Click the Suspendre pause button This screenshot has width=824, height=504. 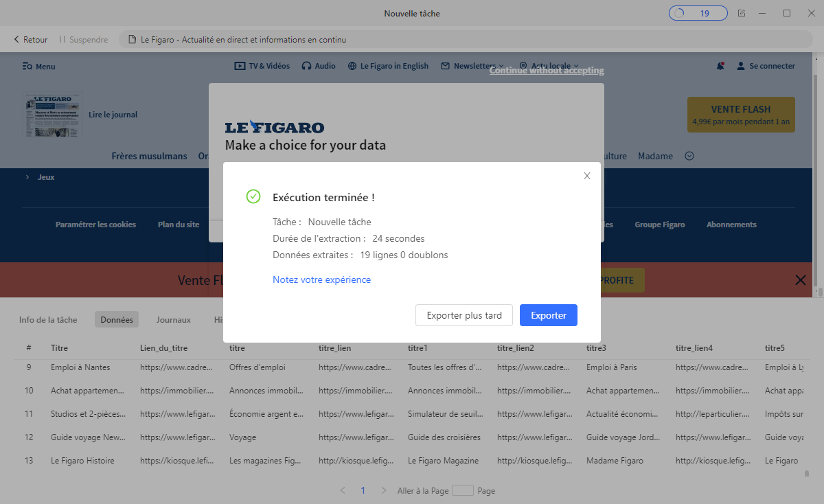point(83,40)
